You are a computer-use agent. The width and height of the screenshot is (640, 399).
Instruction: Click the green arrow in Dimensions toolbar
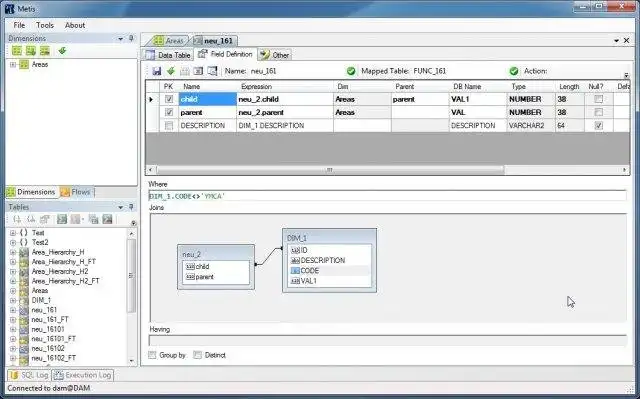62,51
